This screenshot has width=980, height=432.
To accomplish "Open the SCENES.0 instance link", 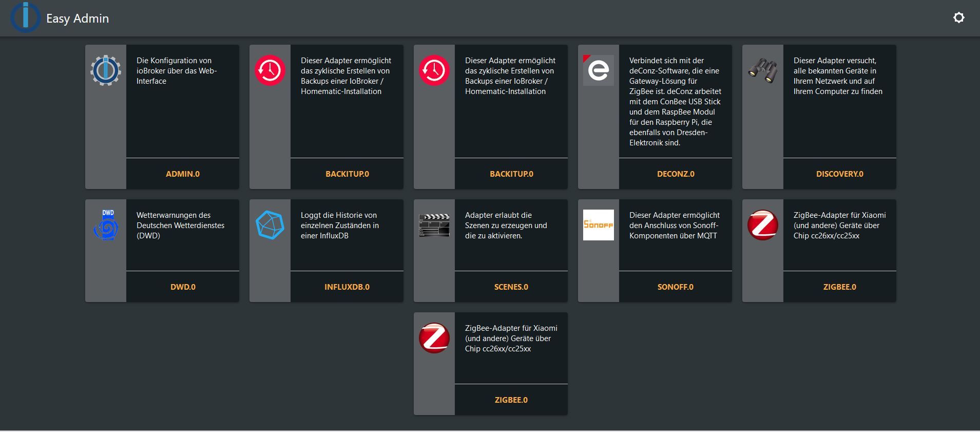I will 511,287.
